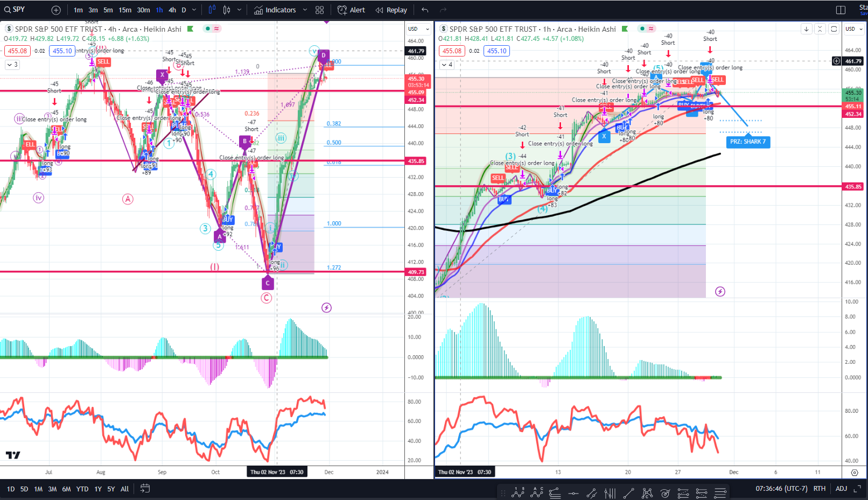Screen dimensions: 868x500
Task: Create an Alert
Action: 351,10
